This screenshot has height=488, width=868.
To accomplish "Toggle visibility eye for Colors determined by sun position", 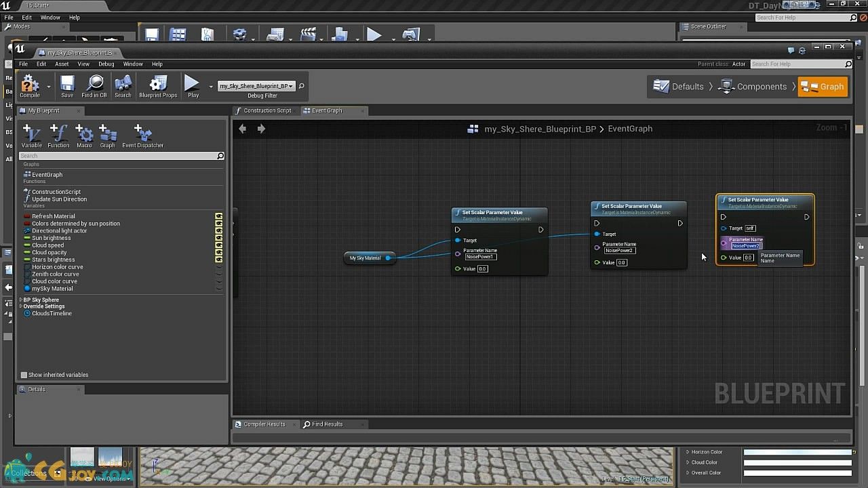I will tap(219, 224).
